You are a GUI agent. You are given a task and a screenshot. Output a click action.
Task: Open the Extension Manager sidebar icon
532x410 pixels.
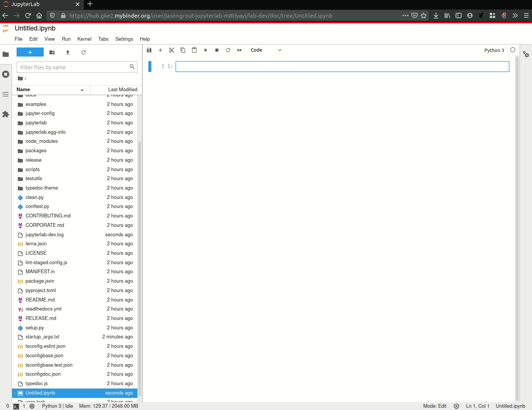(6, 114)
